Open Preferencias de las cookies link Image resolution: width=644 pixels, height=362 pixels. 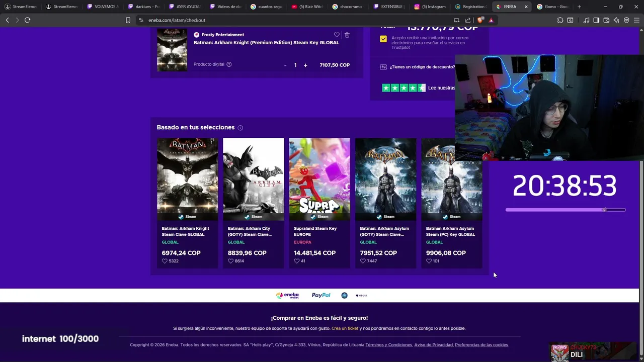[x=481, y=345]
